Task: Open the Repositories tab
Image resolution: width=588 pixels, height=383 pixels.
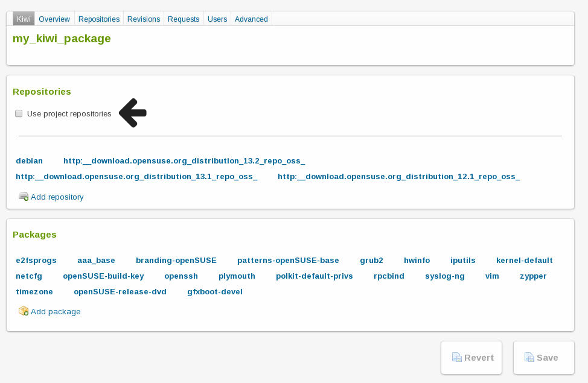Action: 99,19
